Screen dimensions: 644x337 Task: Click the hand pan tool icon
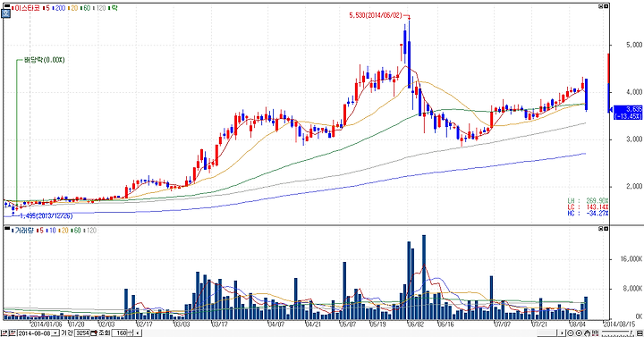point(588,333)
